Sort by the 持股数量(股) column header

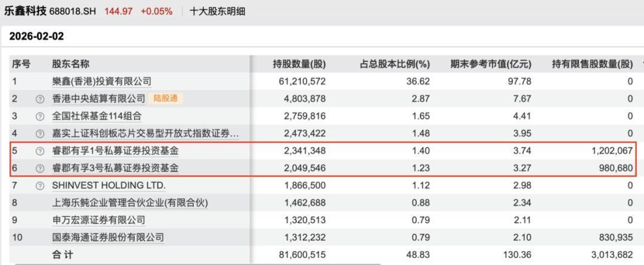[x=299, y=64]
